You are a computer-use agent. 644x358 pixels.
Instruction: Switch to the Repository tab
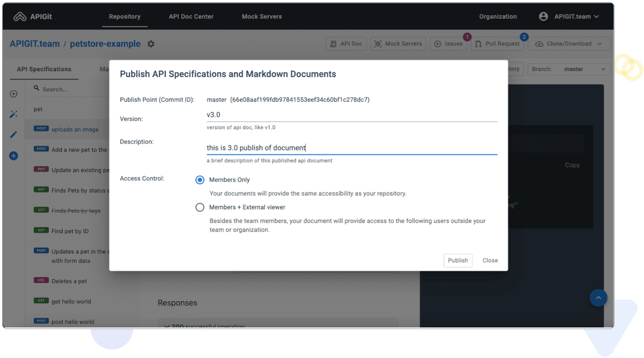click(x=125, y=17)
